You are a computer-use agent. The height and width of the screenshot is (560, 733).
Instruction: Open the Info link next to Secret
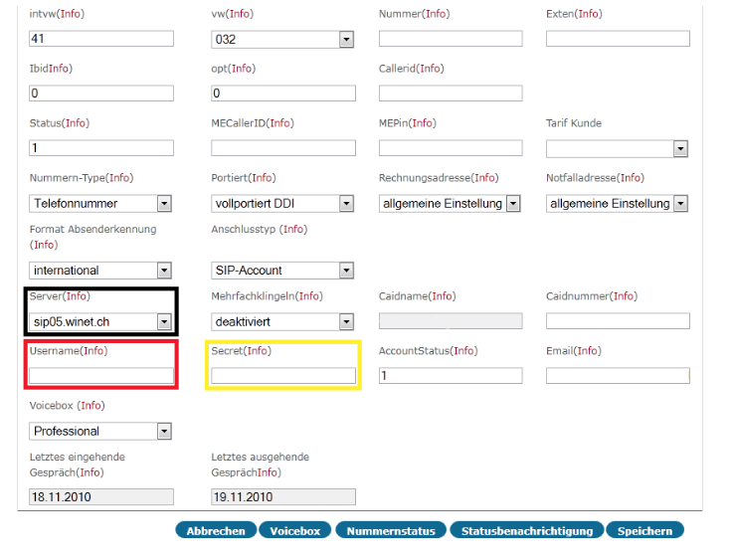258,350
